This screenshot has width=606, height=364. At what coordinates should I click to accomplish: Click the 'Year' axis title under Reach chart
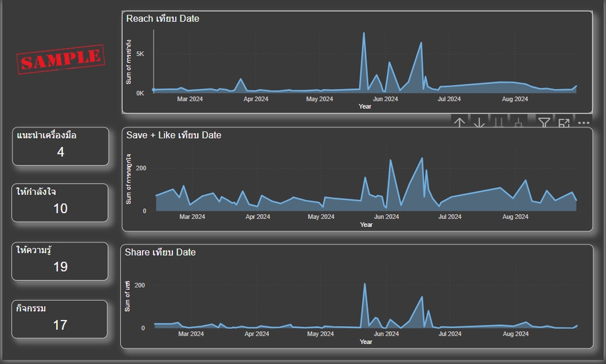(x=365, y=106)
